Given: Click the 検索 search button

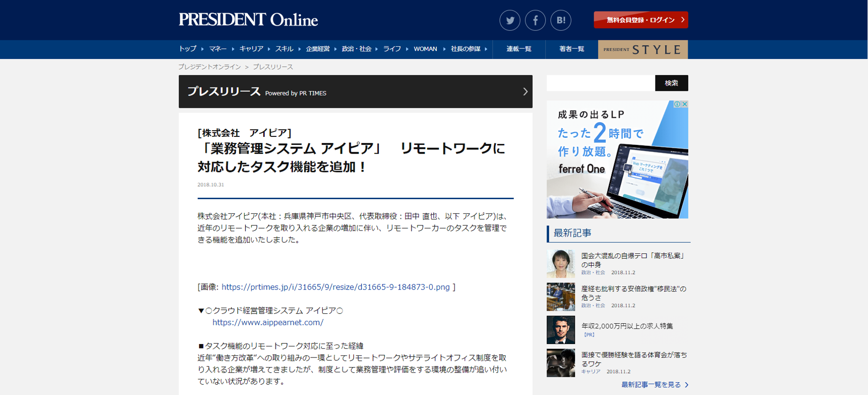Looking at the screenshot, I should pyautogui.click(x=671, y=83).
